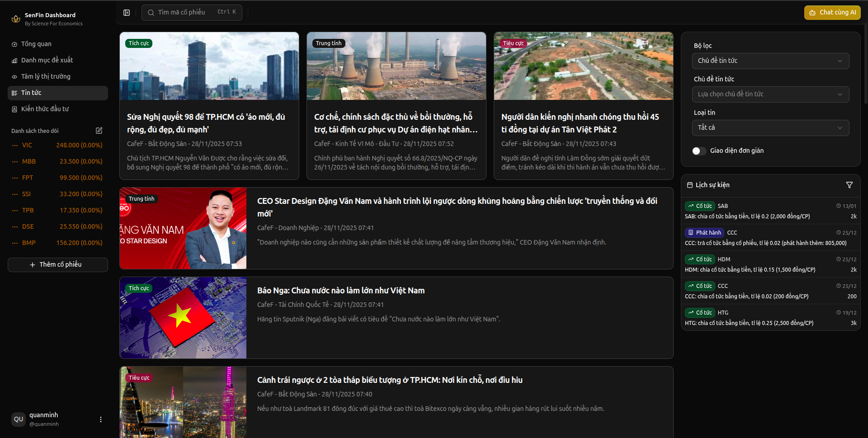The image size is (868, 438).
Task: Open the Chủ đề tin tức dropdown
Action: pyautogui.click(x=770, y=61)
